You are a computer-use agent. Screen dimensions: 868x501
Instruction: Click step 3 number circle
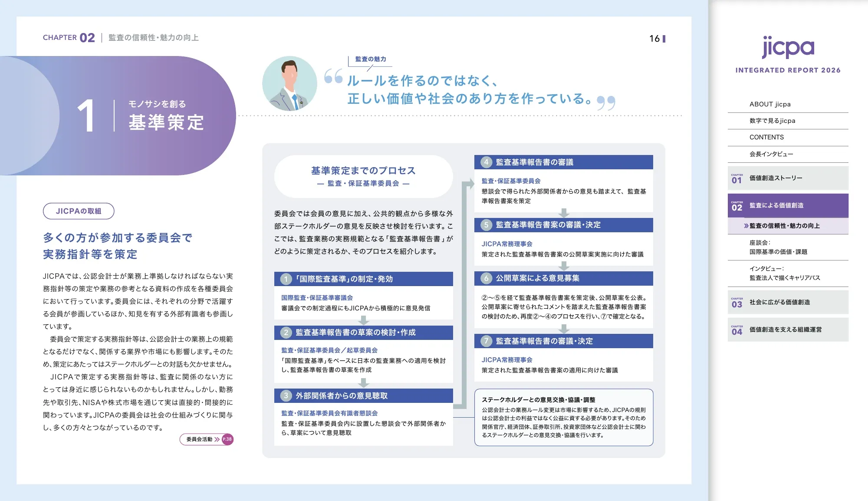click(x=286, y=396)
